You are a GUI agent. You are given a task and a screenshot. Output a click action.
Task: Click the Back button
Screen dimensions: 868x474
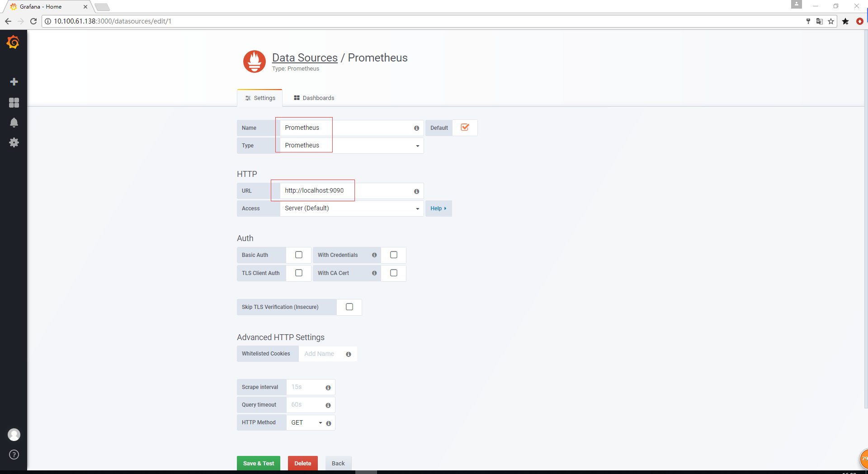click(x=338, y=464)
